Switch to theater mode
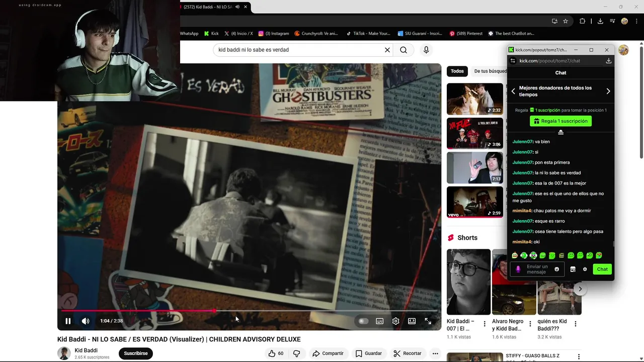 coord(412,321)
